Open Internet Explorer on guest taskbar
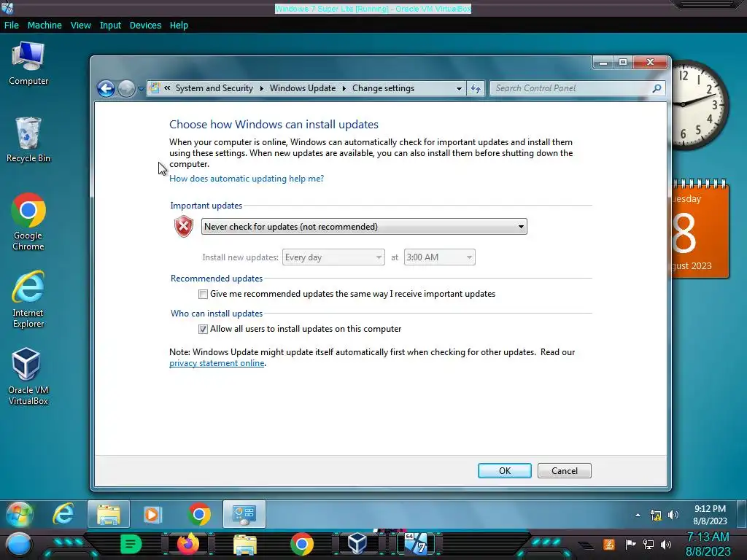The image size is (747, 560). 63,514
